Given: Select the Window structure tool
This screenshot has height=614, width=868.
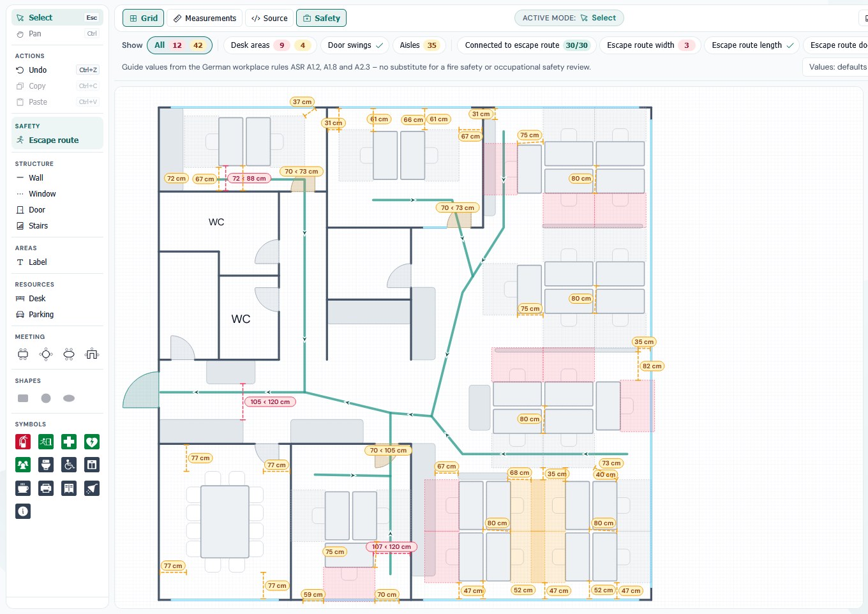Looking at the screenshot, I should tap(57, 194).
